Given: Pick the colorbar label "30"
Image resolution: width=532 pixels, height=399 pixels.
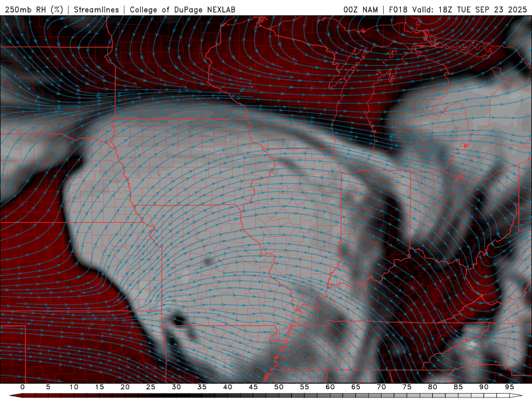Looking at the screenshot, I should tap(176, 387).
